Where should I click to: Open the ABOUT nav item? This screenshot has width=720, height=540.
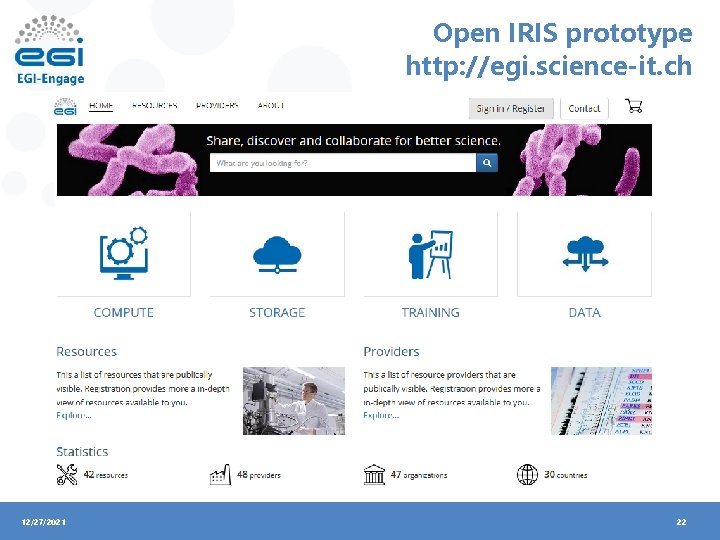[270, 106]
